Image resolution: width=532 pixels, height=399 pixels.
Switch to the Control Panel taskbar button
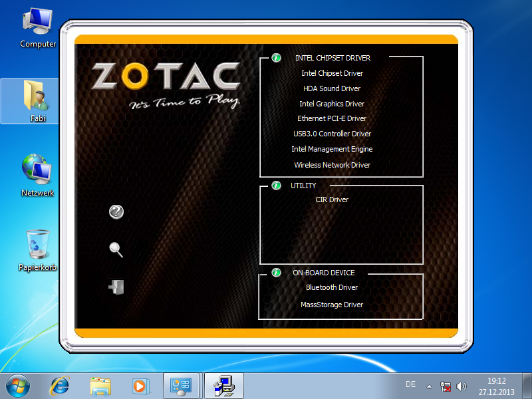point(181,386)
